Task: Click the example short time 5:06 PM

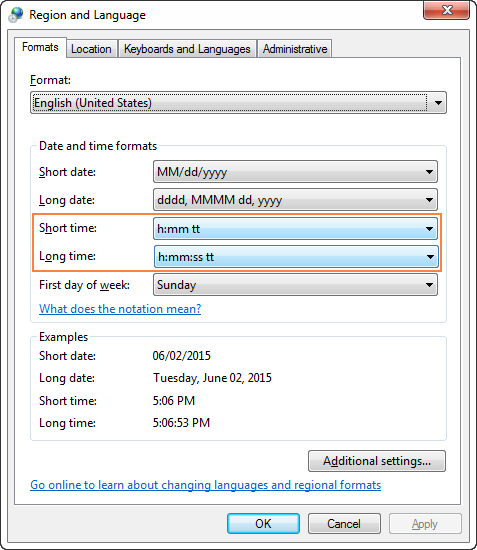Action: coord(174,401)
